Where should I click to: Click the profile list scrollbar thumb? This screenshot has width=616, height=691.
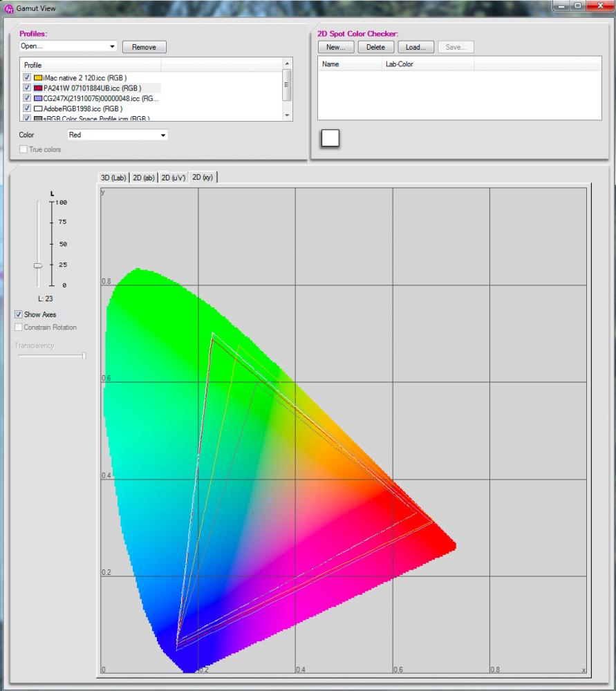(287, 84)
